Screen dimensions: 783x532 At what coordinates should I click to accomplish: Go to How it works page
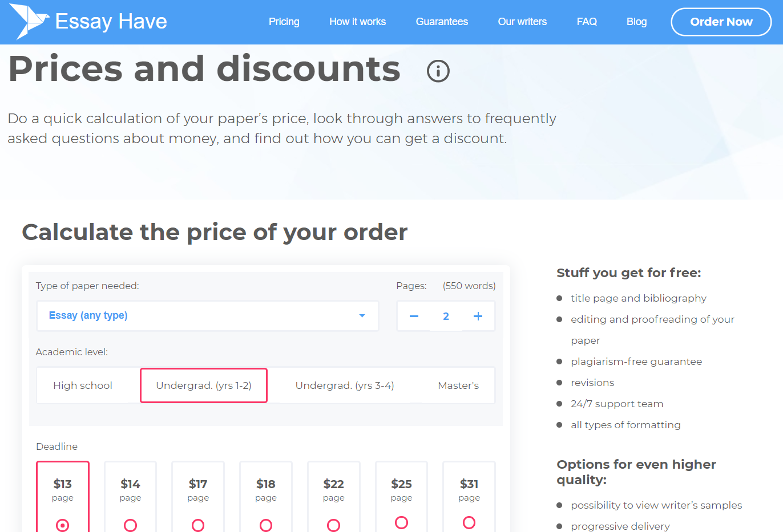tap(358, 22)
